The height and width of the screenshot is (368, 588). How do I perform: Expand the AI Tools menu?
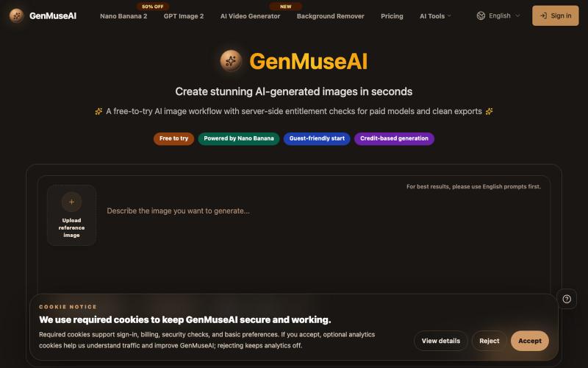pyautogui.click(x=435, y=16)
